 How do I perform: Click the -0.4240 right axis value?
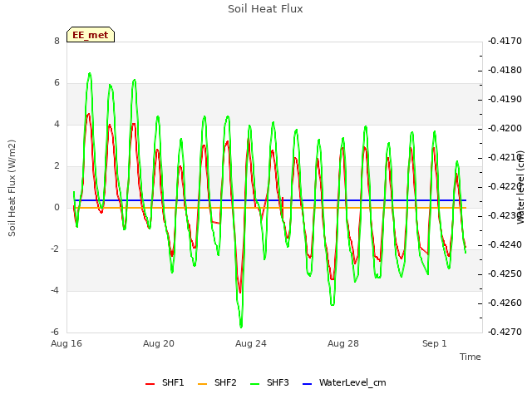pyautogui.click(x=505, y=245)
